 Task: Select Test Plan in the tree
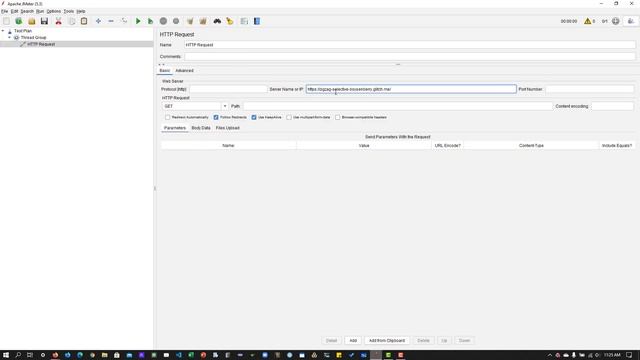pyautogui.click(x=23, y=31)
